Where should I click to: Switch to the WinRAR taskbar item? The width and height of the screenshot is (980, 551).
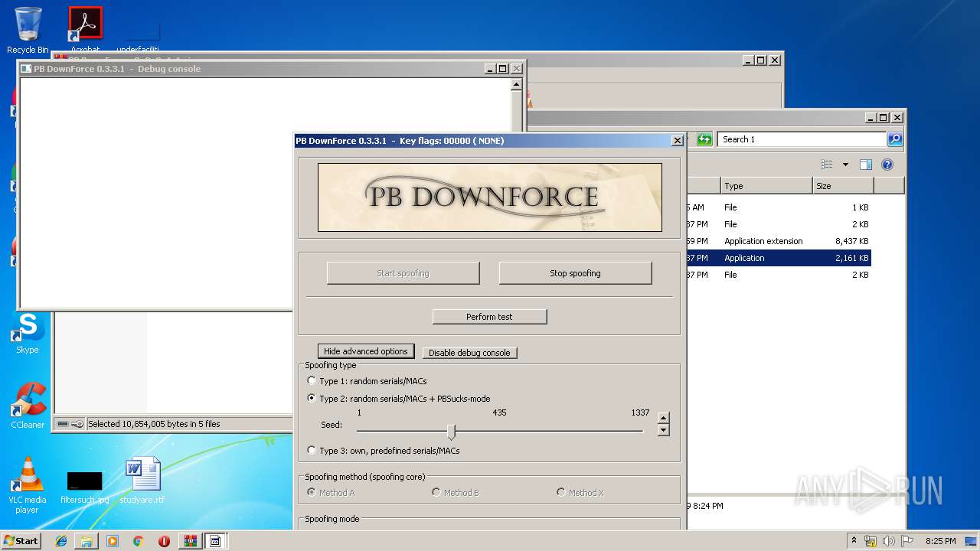190,541
